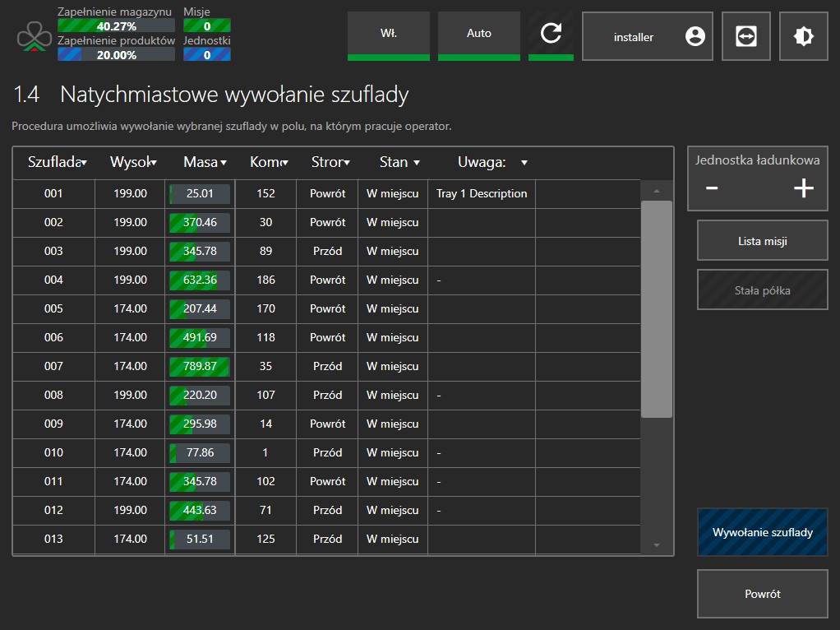
Task: Click the table scrollbar down arrow
Action: 656,544
